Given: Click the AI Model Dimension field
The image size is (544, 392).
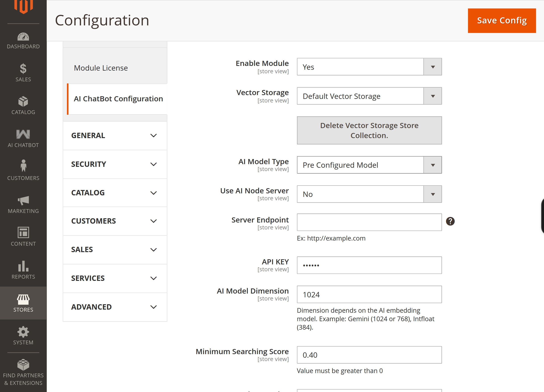Looking at the screenshot, I should (x=369, y=294).
